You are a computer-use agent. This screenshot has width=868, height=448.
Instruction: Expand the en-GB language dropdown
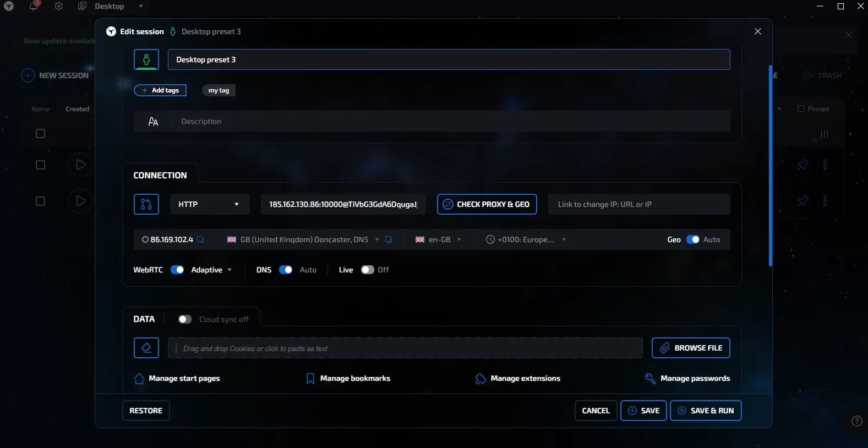[438, 239]
